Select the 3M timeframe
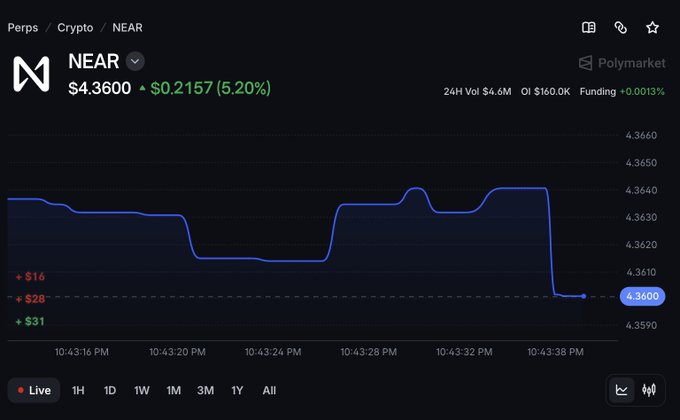Image resolution: width=680 pixels, height=420 pixels. point(206,390)
